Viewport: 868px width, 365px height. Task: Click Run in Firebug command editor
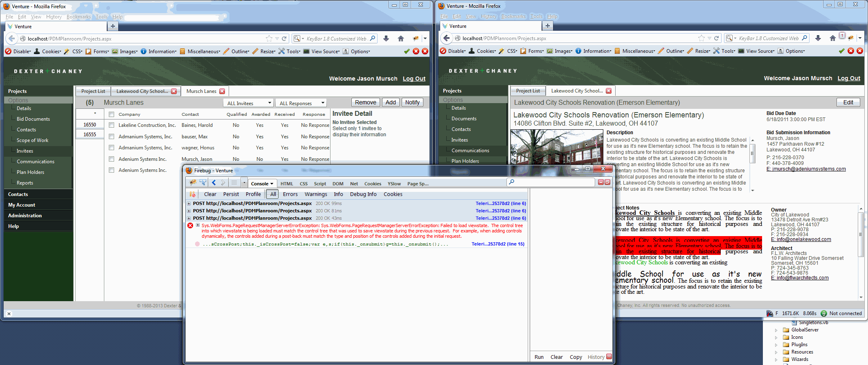pos(539,357)
